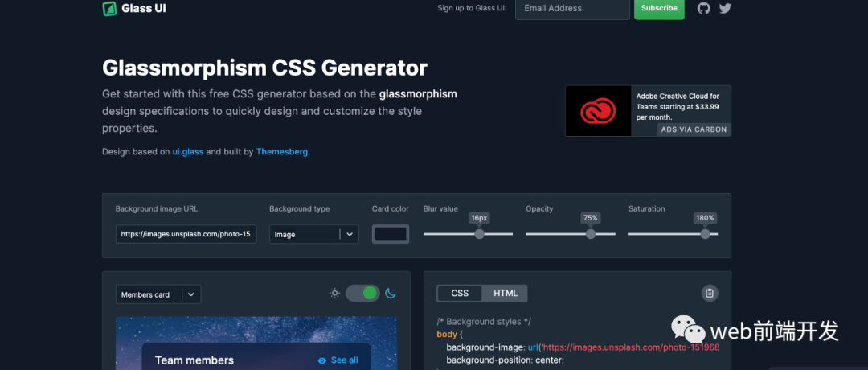Open the Card color swatch
Screen dimensions: 868x370
(x=391, y=234)
